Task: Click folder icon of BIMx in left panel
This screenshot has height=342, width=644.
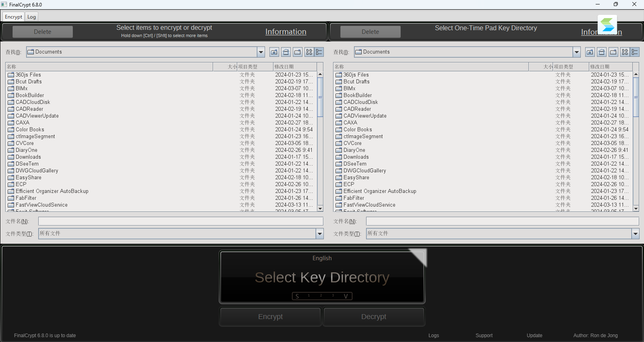Action: click(x=11, y=89)
